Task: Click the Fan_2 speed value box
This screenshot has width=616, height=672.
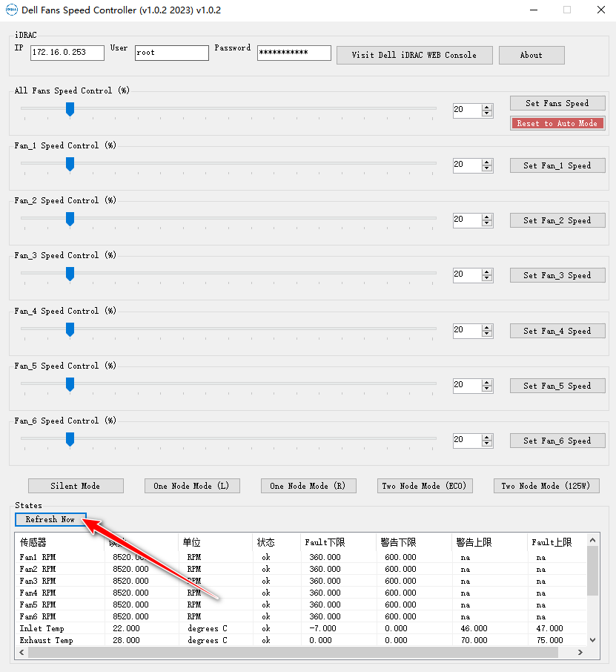Action: [467, 220]
